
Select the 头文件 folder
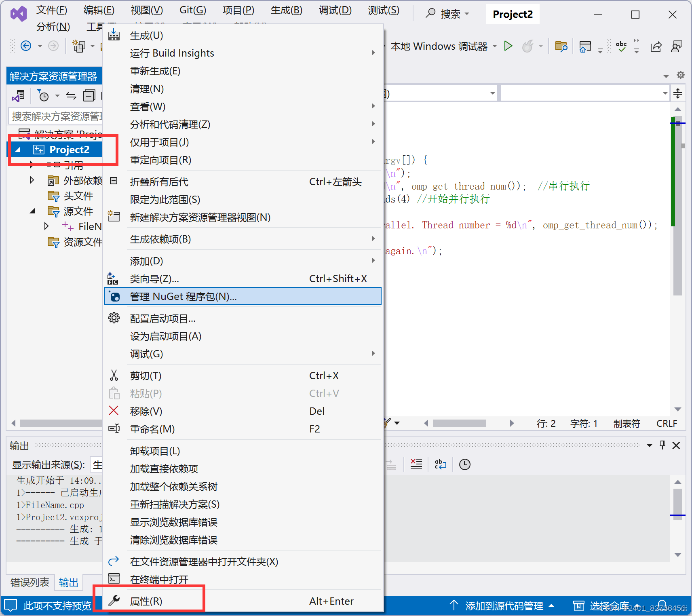78,196
